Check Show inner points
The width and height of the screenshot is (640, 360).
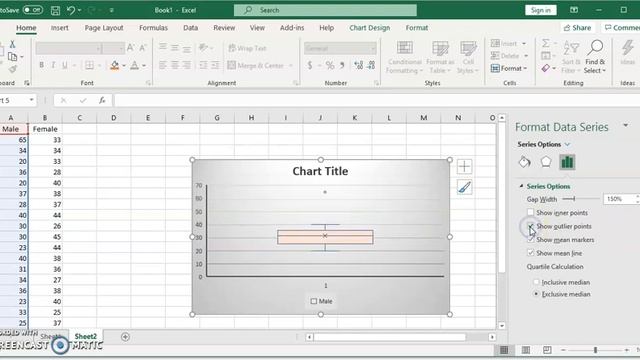click(530, 212)
